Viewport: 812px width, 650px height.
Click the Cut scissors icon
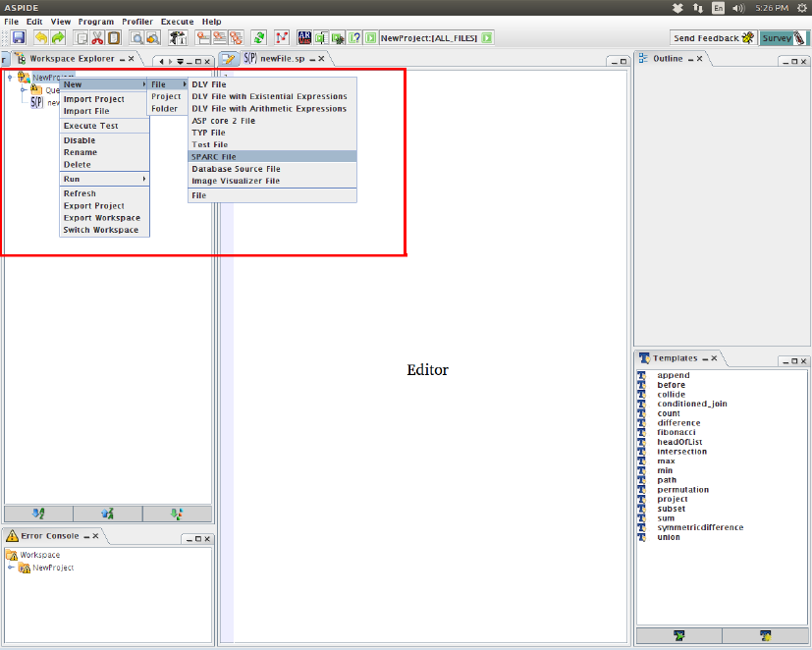(x=97, y=38)
